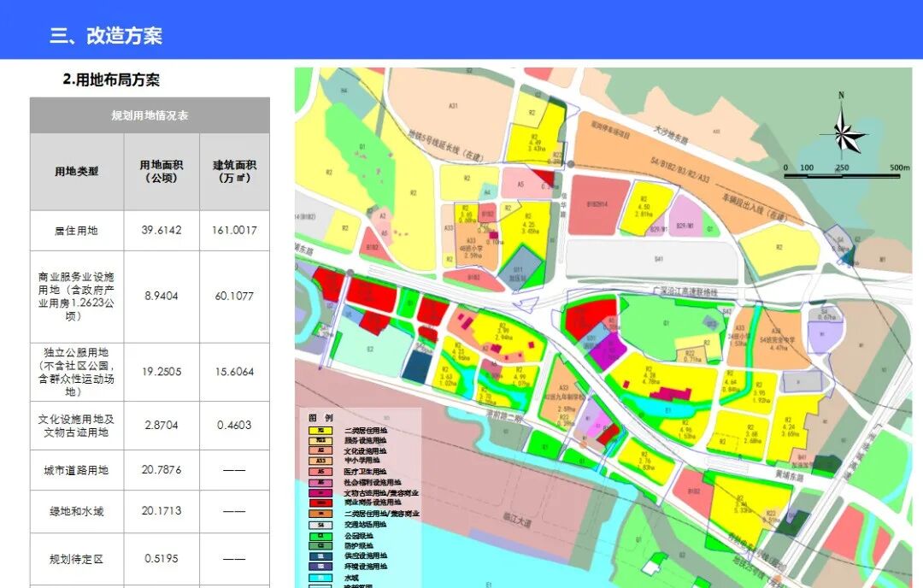Click the 车辆段出入线（在建） map label
Screen dimensions: 923x588
(x=754, y=207)
